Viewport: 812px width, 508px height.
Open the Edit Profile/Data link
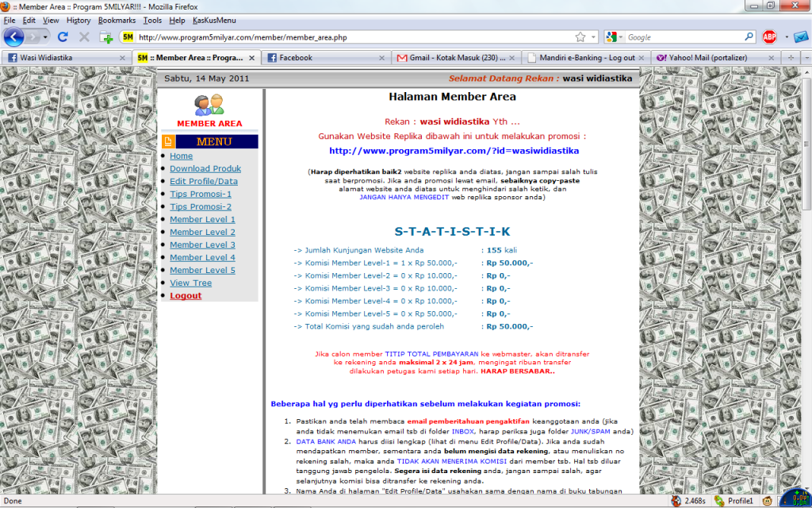coord(204,182)
